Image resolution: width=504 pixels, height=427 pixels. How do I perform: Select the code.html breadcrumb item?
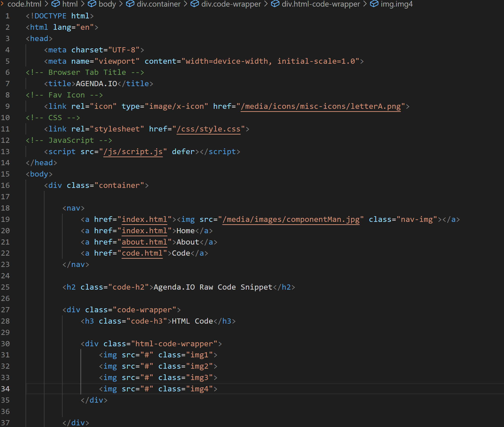[x=25, y=4]
